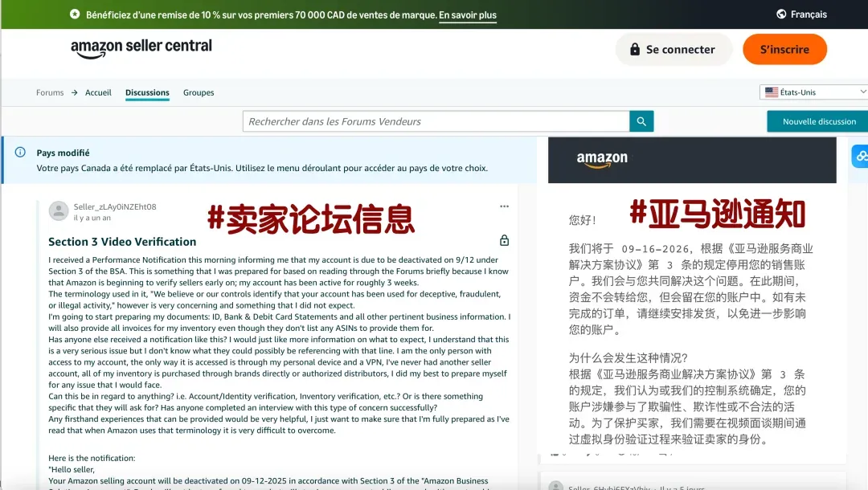Open the Groupes tab
Screen dimensions: 868x490
(199, 92)
